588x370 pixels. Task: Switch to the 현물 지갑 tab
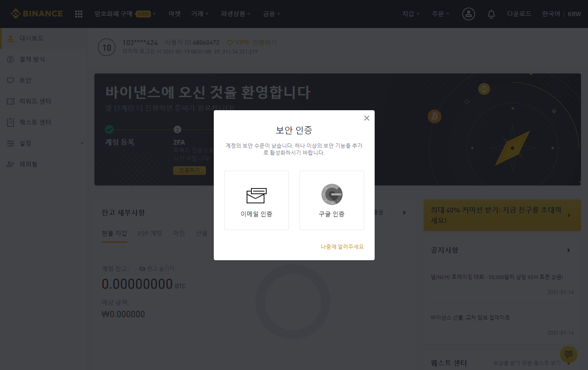(x=114, y=234)
